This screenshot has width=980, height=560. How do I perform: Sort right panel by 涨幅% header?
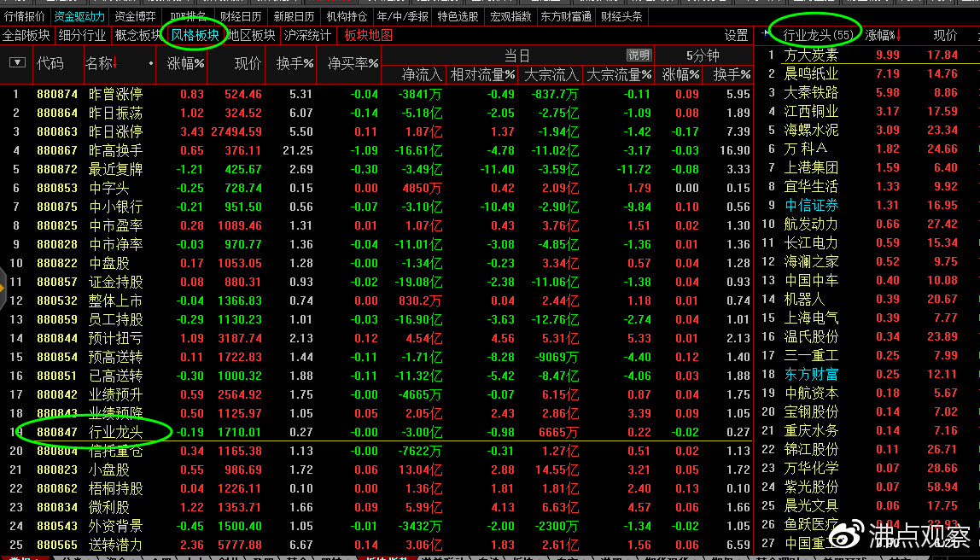click(x=883, y=36)
